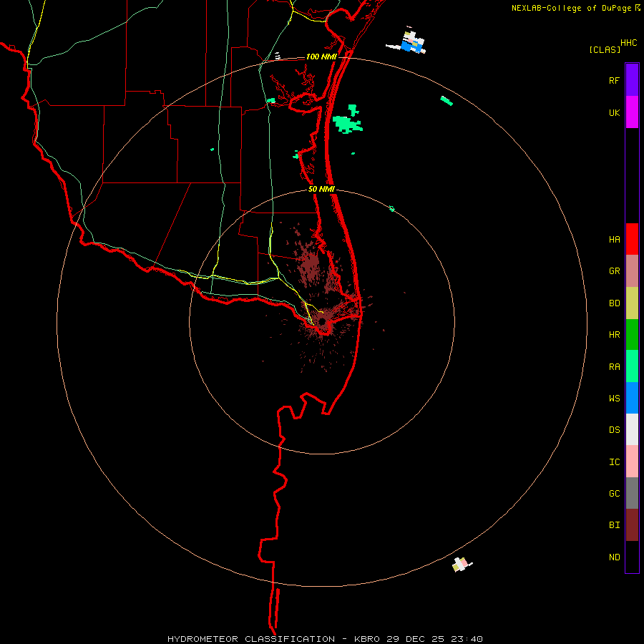The image size is (644, 644).
Task: Click the 29 DEC 25 date text
Action: point(415,639)
